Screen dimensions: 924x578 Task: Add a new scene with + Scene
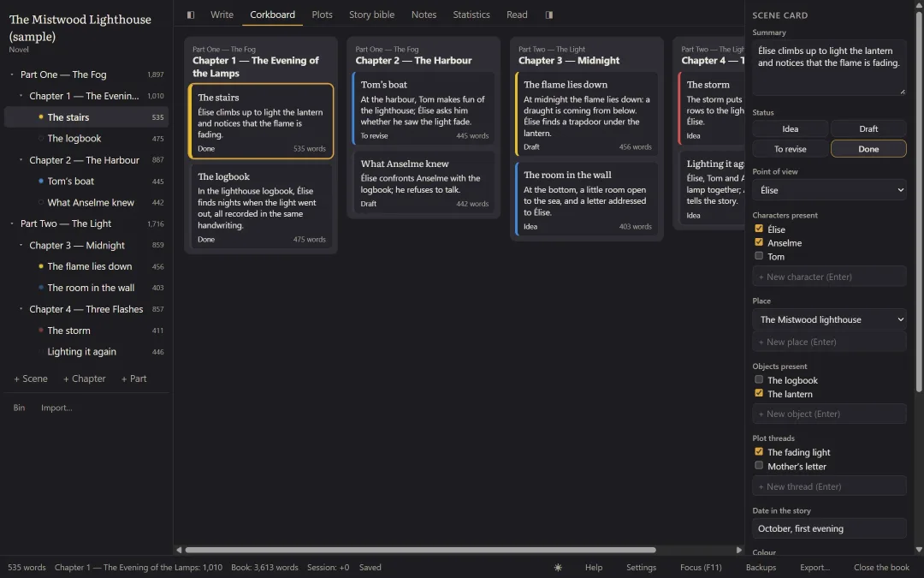pos(31,378)
